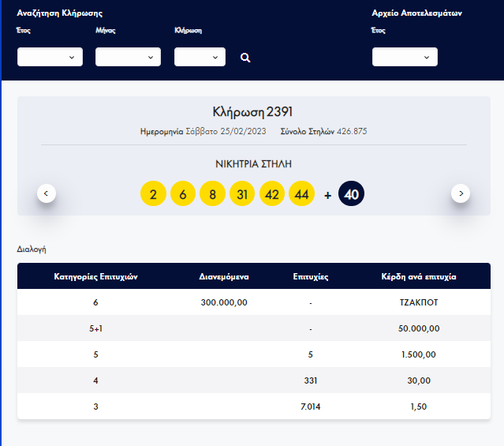Viewport: 504px width, 446px height.
Task: Click the Κατηγορίες Επιτυχιών column header
Action: coord(95,276)
